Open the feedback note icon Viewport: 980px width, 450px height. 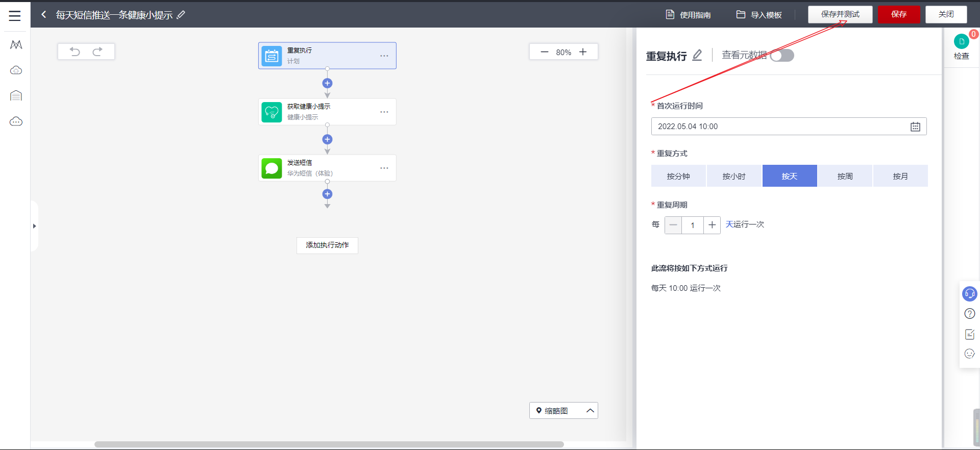970,334
